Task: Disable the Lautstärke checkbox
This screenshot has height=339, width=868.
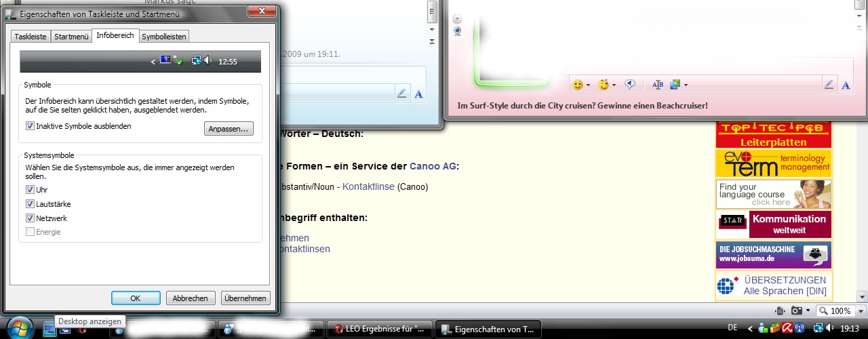Action: tap(30, 204)
